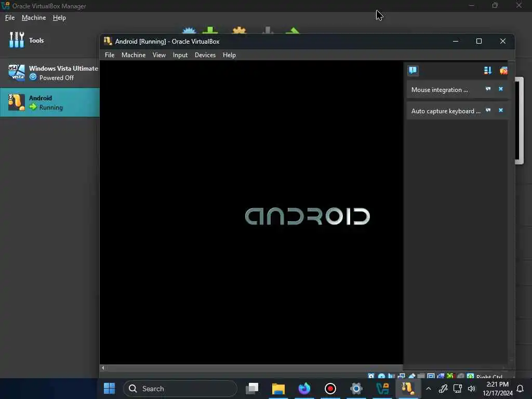Click the Running status text under Android

point(51,108)
